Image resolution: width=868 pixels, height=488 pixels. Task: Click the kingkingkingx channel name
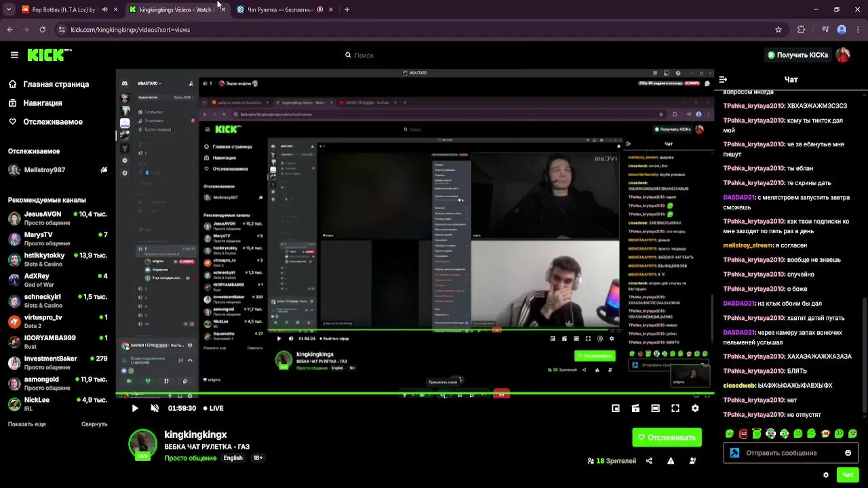(x=195, y=434)
